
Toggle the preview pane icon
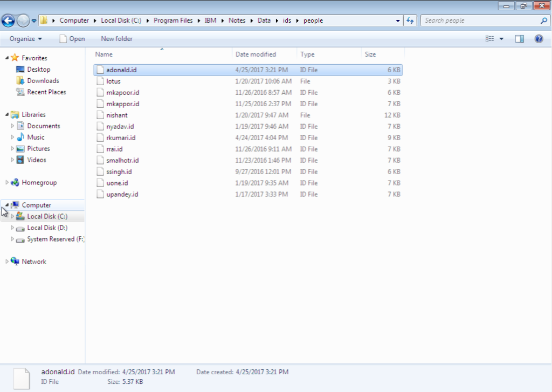(x=520, y=39)
